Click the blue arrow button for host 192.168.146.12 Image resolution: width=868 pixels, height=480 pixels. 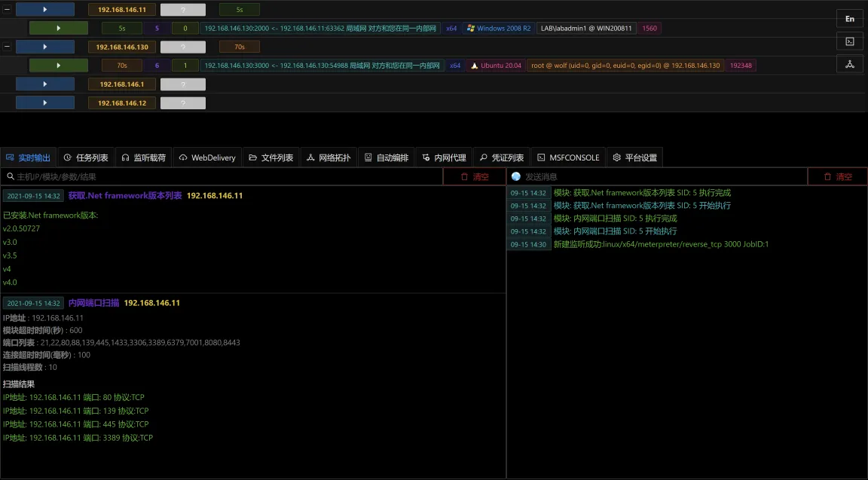tap(45, 103)
